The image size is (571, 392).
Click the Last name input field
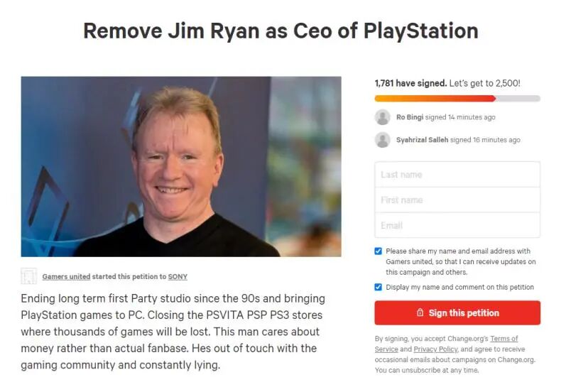pos(457,175)
